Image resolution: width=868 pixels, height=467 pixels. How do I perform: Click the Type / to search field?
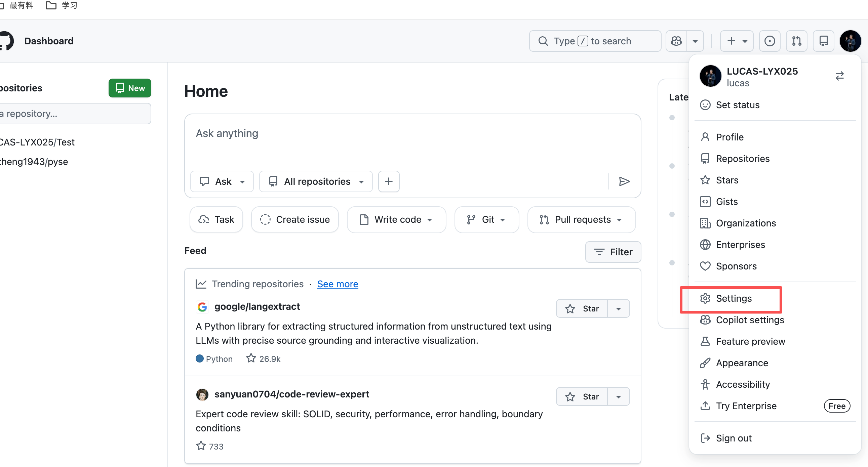click(595, 41)
